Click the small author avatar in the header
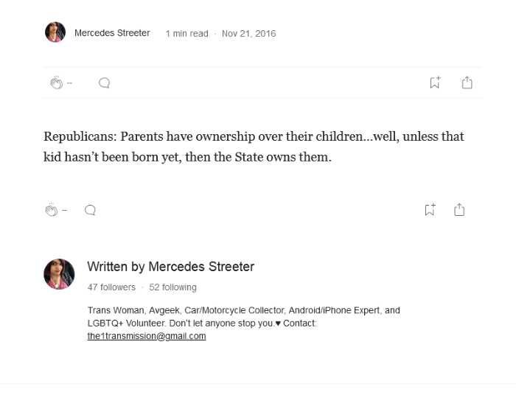Viewport: 516px width, 420px height. 55,32
